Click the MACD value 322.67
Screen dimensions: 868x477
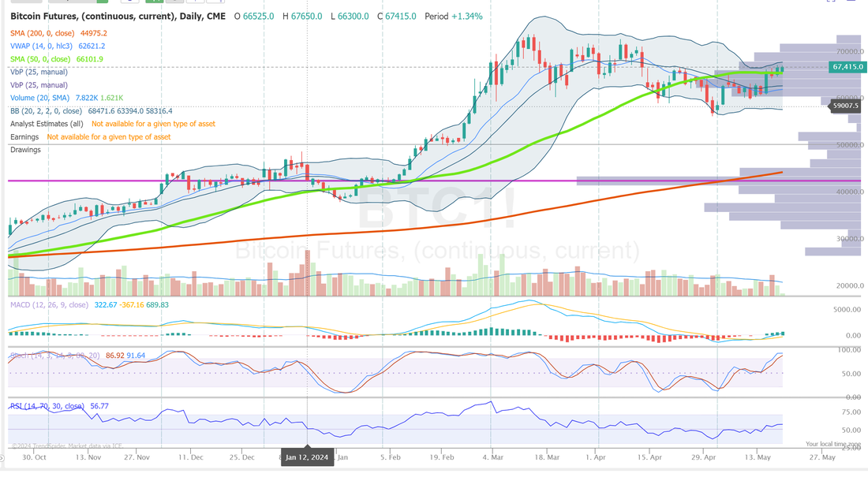tap(106, 304)
